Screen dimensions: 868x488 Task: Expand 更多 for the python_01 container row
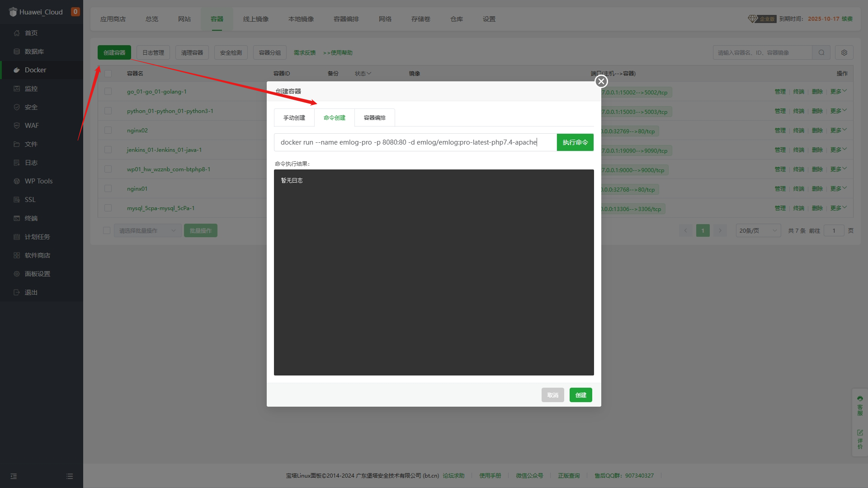(839, 111)
